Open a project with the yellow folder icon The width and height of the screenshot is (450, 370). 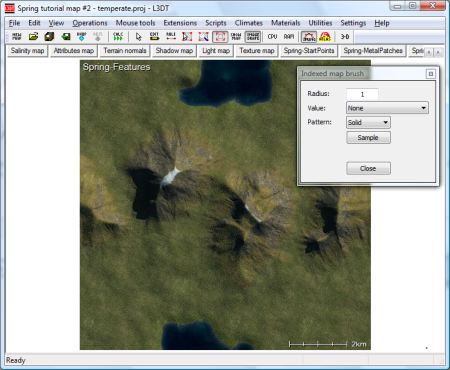click(x=33, y=36)
